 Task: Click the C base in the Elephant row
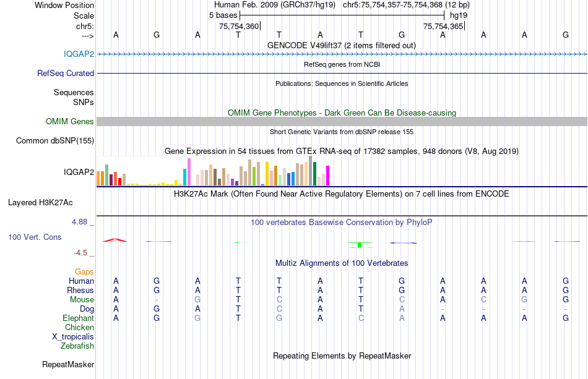point(361,318)
